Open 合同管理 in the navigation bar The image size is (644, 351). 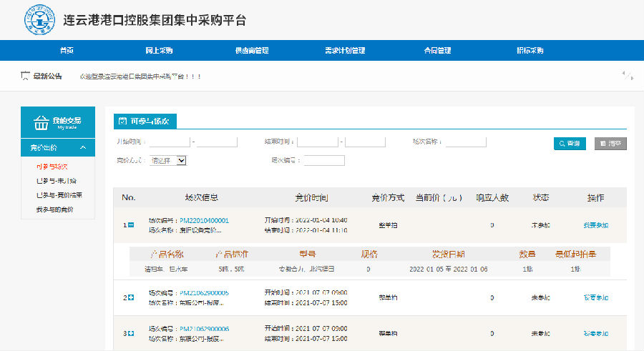click(437, 51)
